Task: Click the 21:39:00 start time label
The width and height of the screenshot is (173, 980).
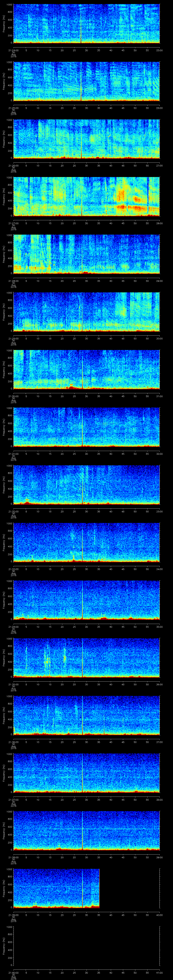Action: point(13,915)
